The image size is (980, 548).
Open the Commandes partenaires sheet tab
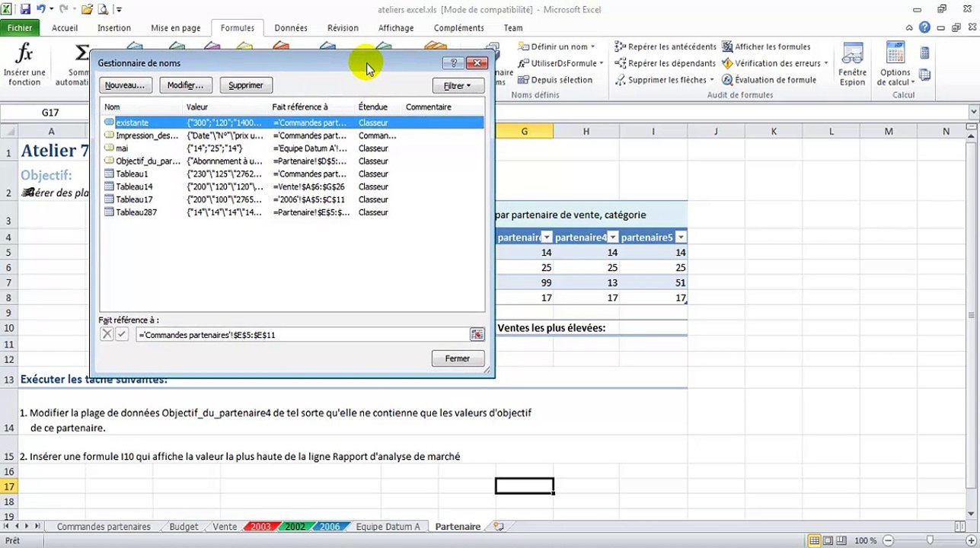(104, 527)
